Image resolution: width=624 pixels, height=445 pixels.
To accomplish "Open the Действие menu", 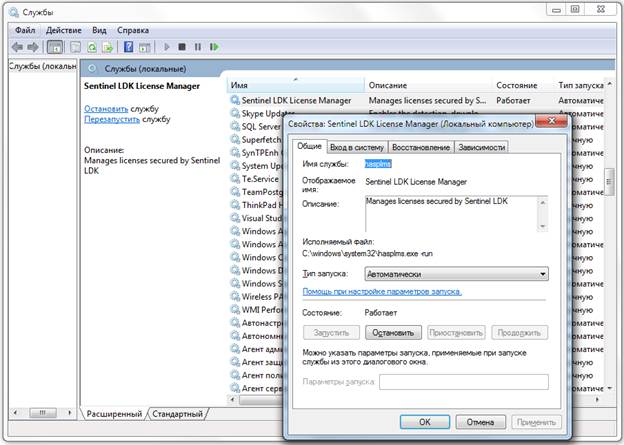I will tap(62, 30).
